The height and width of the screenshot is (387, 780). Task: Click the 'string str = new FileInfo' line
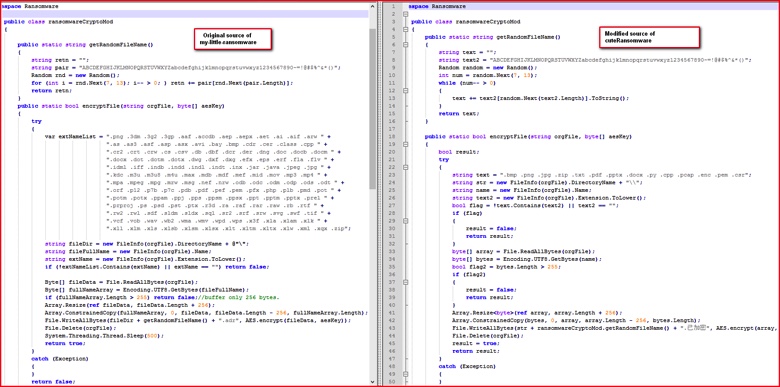(x=548, y=183)
